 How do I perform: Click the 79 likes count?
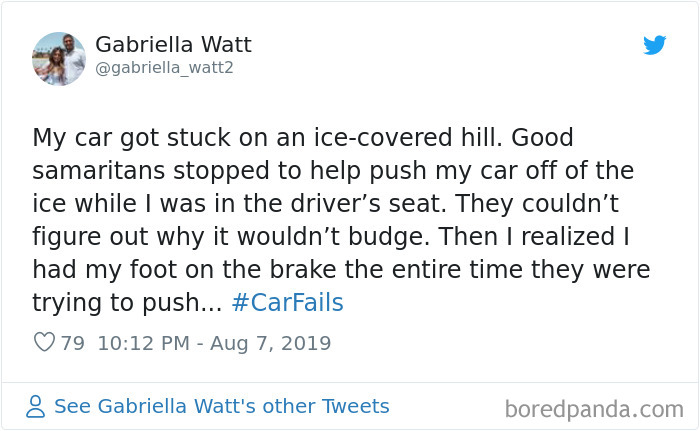click(x=72, y=343)
